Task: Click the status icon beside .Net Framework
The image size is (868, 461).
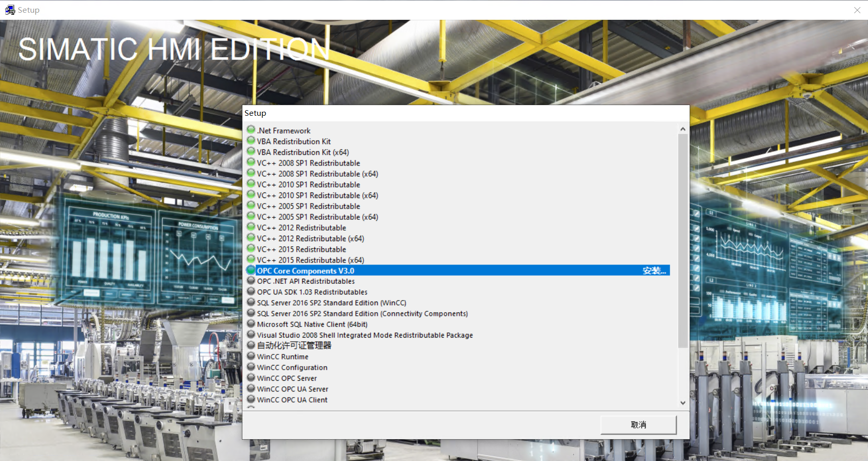Action: [x=251, y=129]
